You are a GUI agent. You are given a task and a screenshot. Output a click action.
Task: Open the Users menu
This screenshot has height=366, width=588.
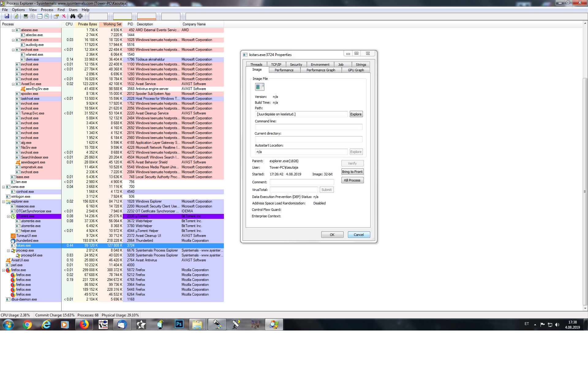[x=73, y=10]
